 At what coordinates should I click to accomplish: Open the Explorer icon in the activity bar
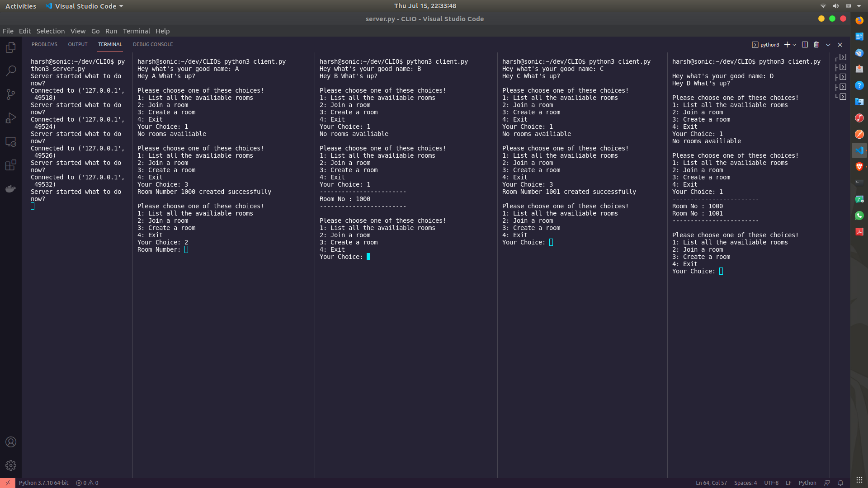[x=10, y=47]
